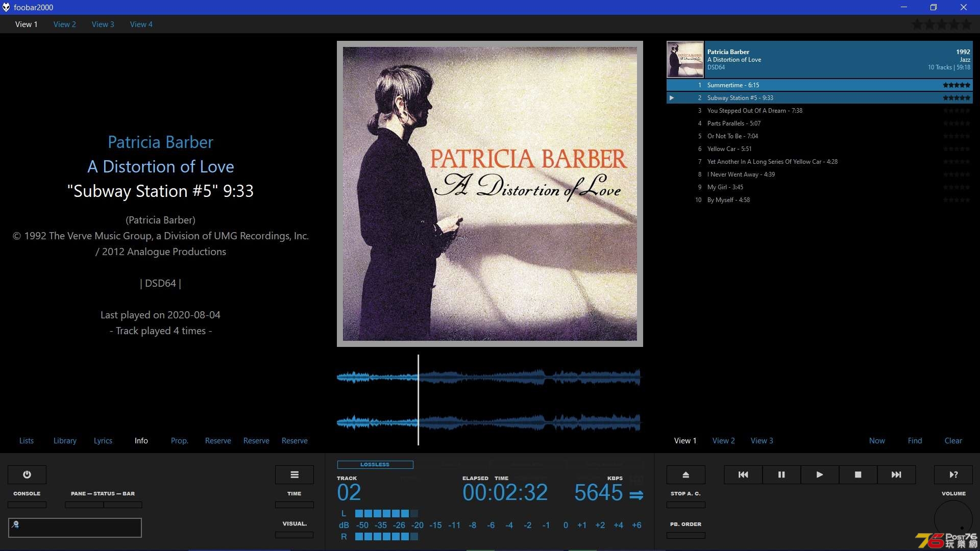Stop playback with the square button

pyautogui.click(x=858, y=474)
